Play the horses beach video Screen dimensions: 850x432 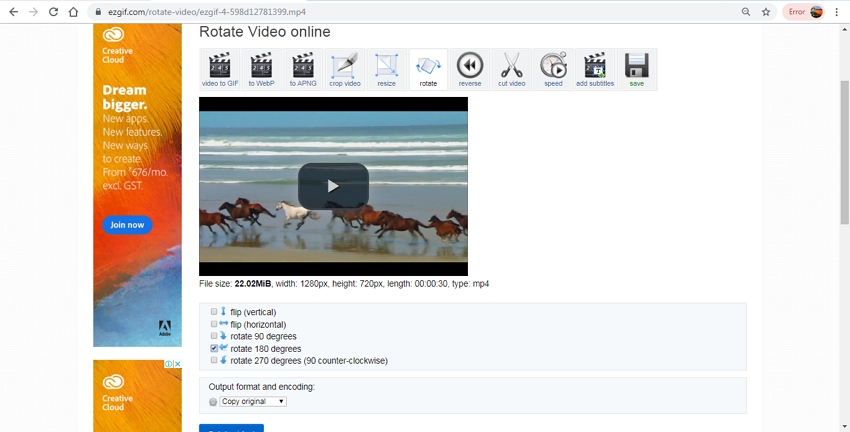tap(333, 186)
